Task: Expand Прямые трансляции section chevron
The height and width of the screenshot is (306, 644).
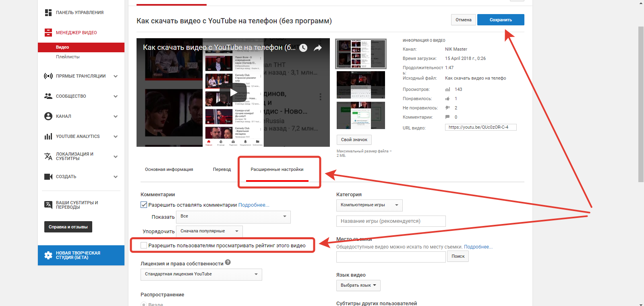Action: tap(116, 76)
